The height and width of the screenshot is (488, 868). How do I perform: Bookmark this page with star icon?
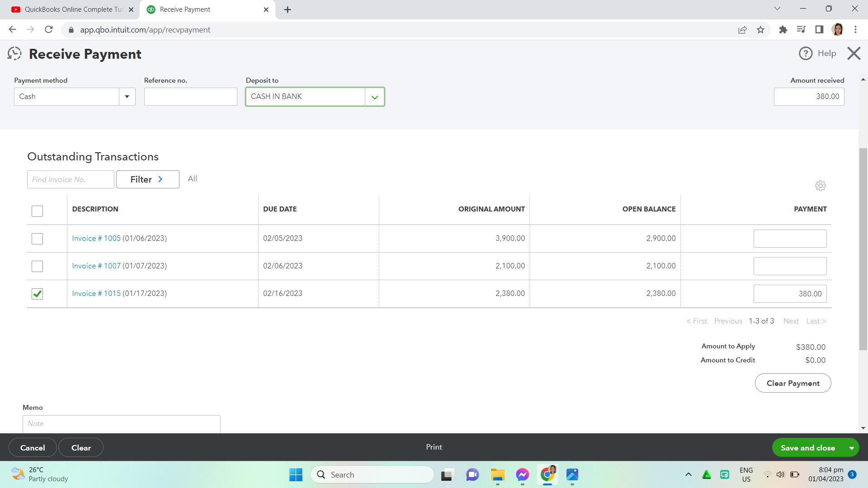pyautogui.click(x=760, y=30)
